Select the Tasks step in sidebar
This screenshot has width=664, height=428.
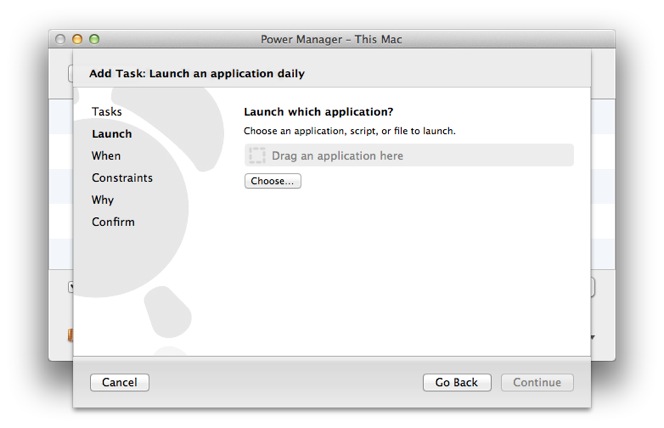tap(107, 112)
